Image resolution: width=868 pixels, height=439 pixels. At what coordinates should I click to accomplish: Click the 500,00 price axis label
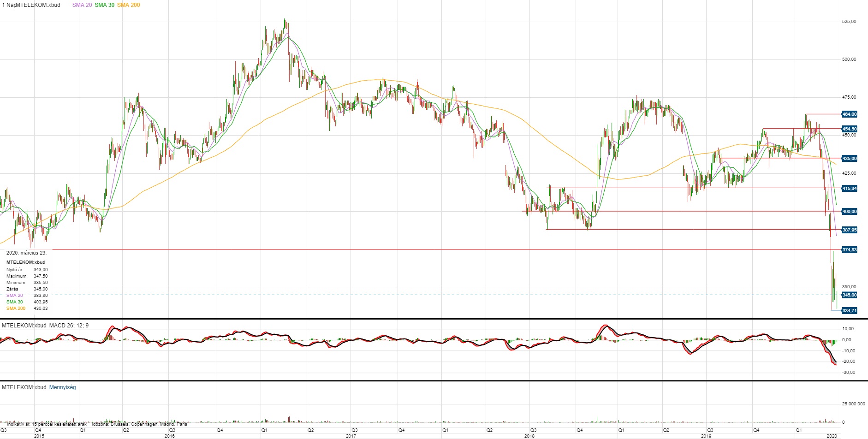(849, 59)
